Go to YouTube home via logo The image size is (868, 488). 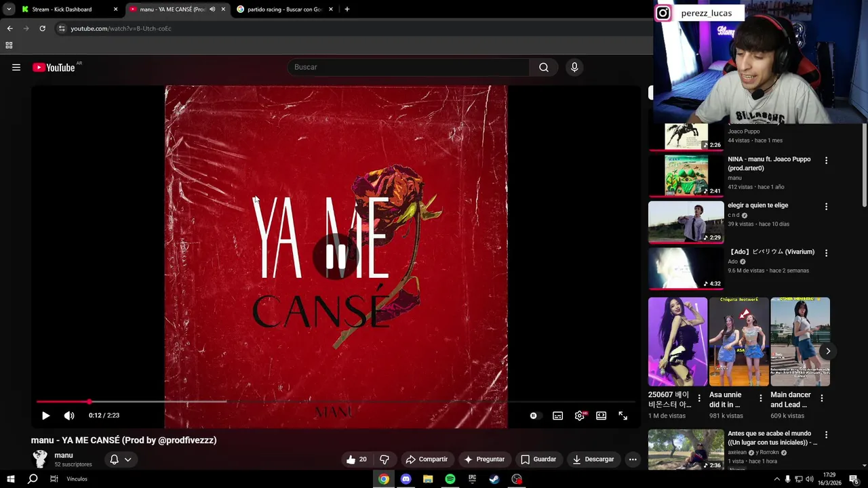[x=54, y=67]
